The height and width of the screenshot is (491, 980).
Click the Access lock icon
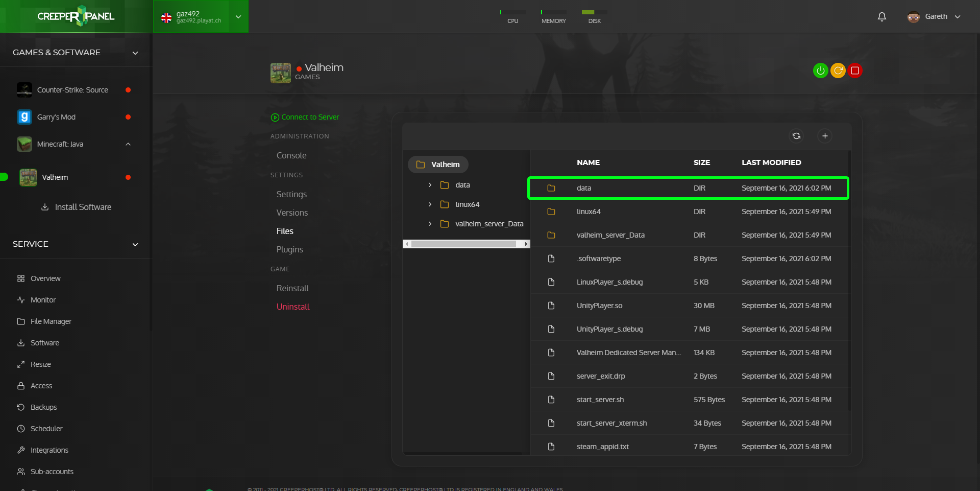pos(21,386)
